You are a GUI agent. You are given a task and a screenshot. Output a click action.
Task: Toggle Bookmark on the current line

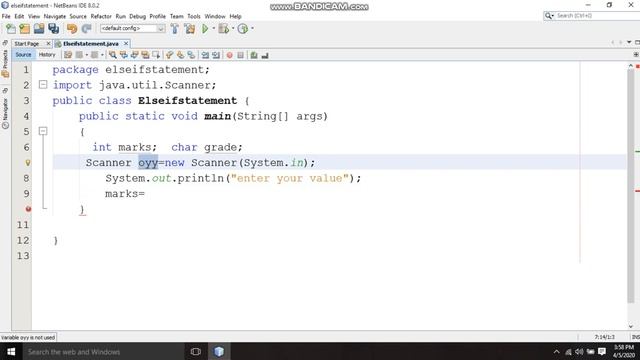pyautogui.click(x=191, y=55)
